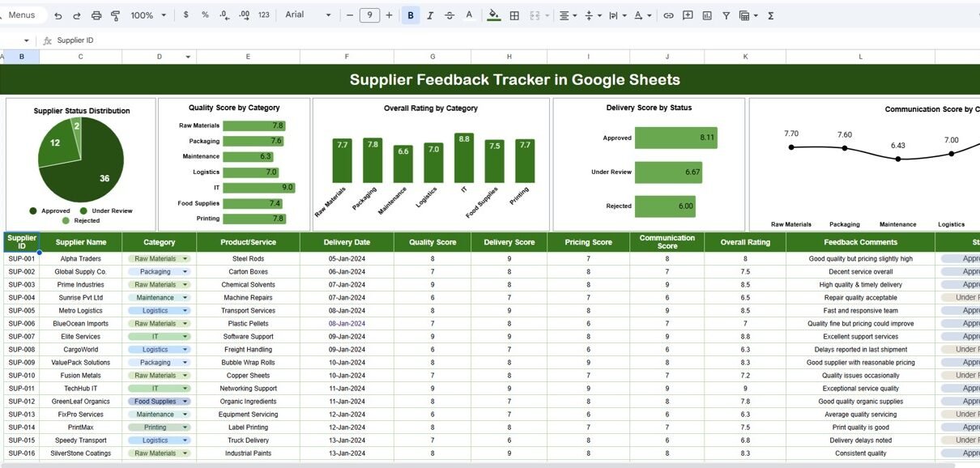Click the font size input field
Viewport: 980px width, 468px height.
coord(369,15)
